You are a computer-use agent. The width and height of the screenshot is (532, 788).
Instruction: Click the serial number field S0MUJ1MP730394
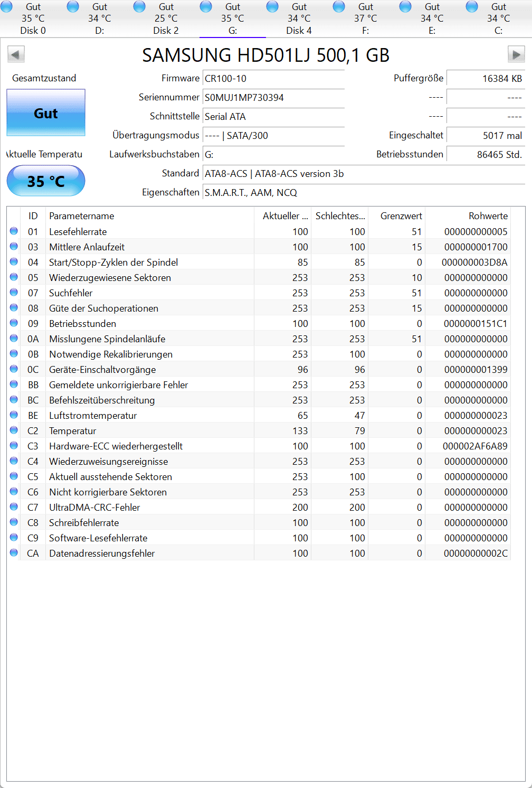273,98
